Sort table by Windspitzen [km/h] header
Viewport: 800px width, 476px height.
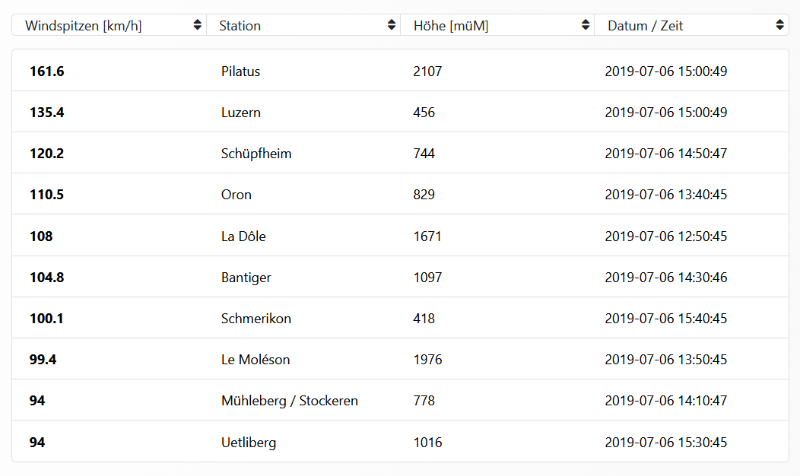[x=83, y=26]
